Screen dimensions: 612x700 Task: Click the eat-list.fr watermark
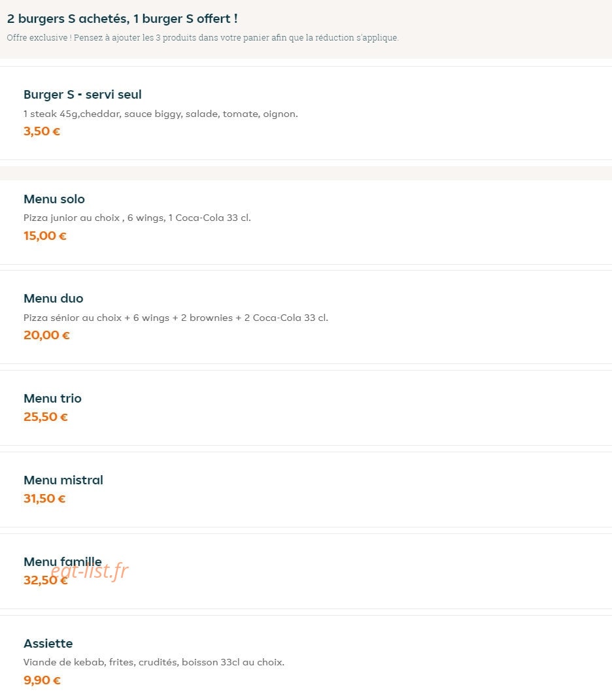point(90,571)
